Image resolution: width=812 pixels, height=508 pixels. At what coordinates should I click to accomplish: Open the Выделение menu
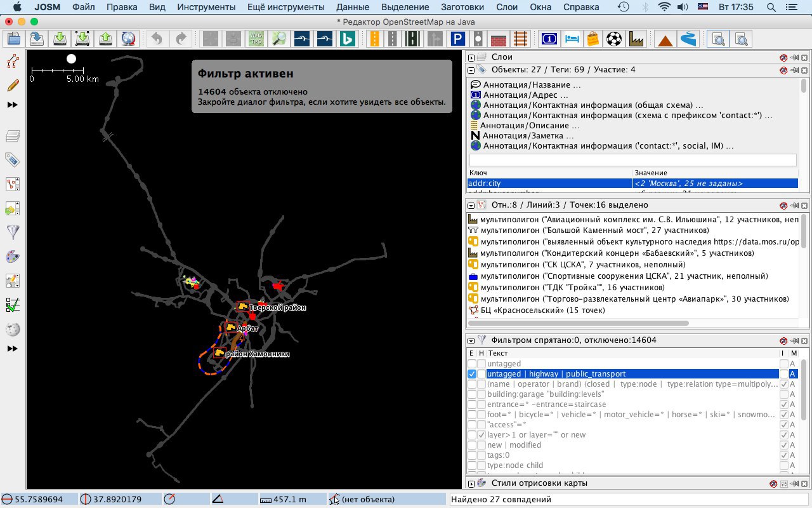pos(405,7)
